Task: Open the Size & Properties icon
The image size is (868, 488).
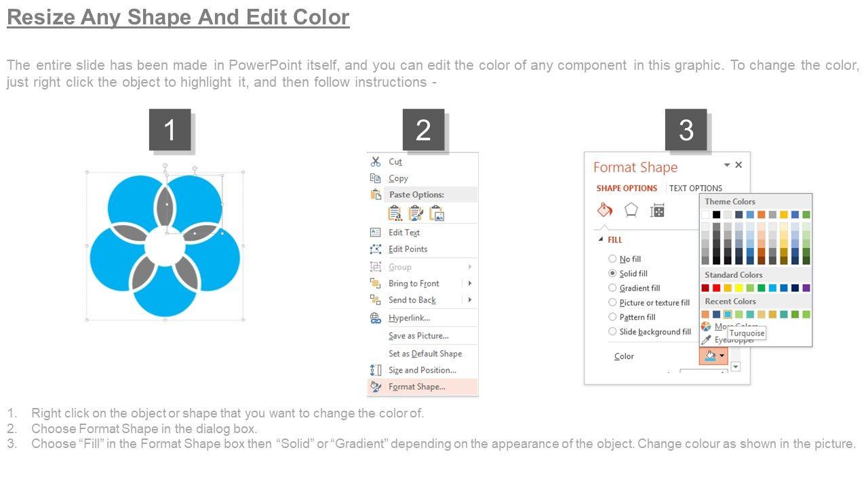Action: pos(657,210)
